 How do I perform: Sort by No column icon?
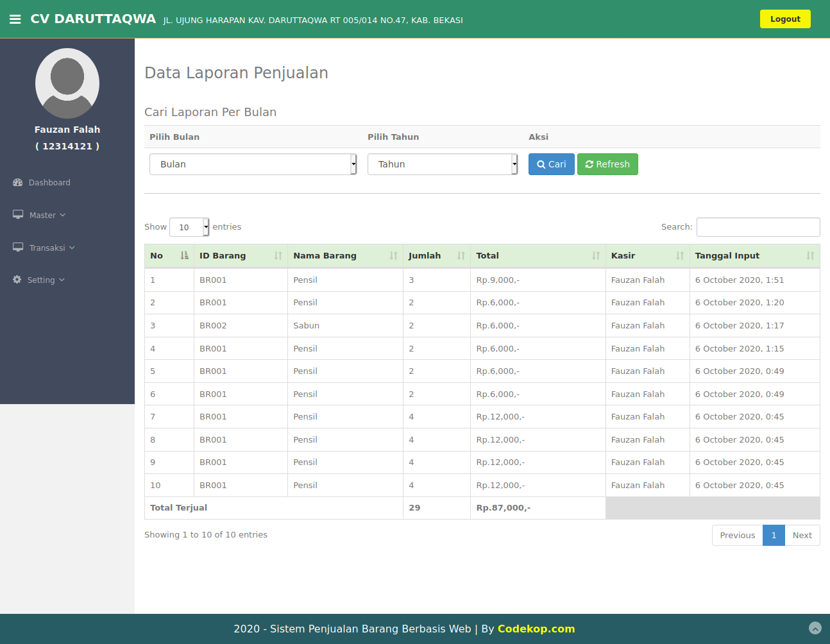[x=185, y=255]
